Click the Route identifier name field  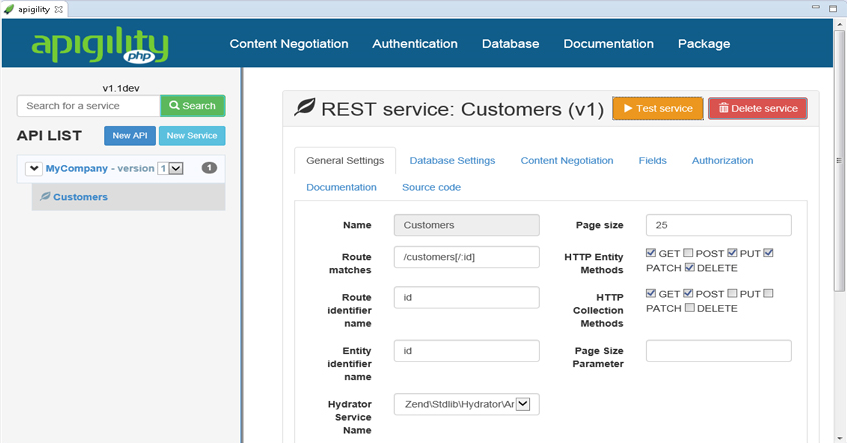click(x=467, y=298)
